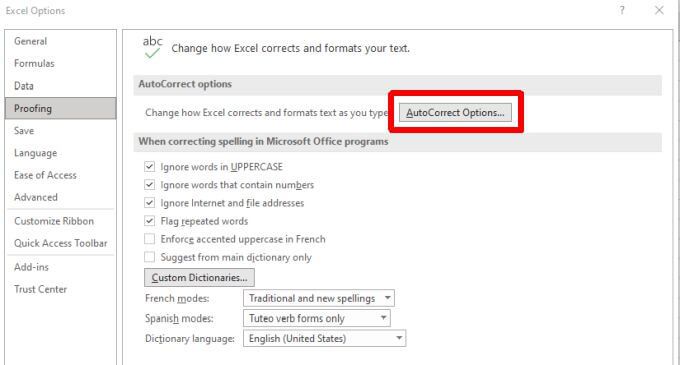Check Suggest from main dictionary only
This screenshot has height=365, width=680.
(x=150, y=257)
